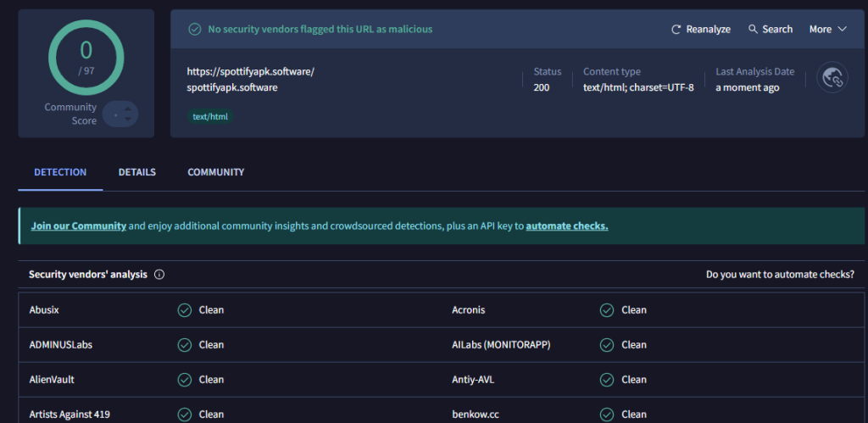Switch to the DETECTION tab
Image resolution: width=868 pixels, height=423 pixels.
(x=60, y=172)
